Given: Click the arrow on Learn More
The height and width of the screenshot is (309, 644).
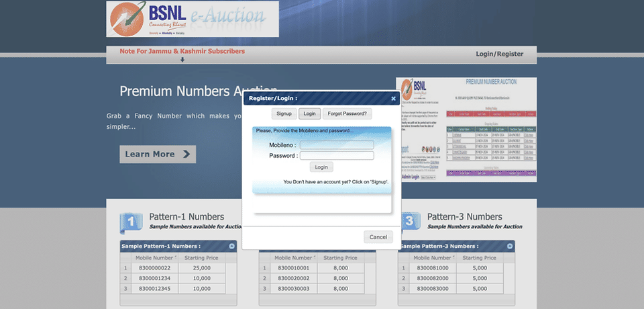Looking at the screenshot, I should (x=186, y=154).
